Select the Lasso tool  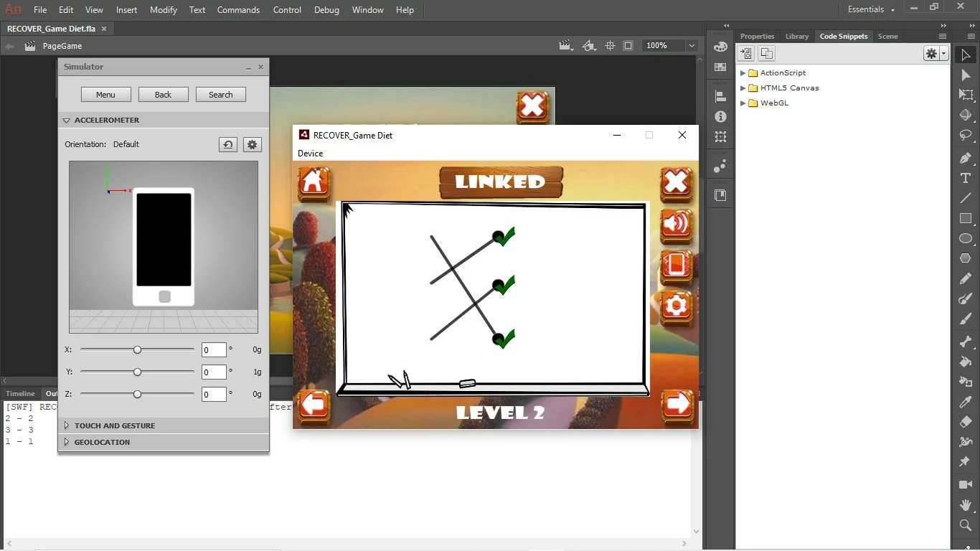click(966, 135)
